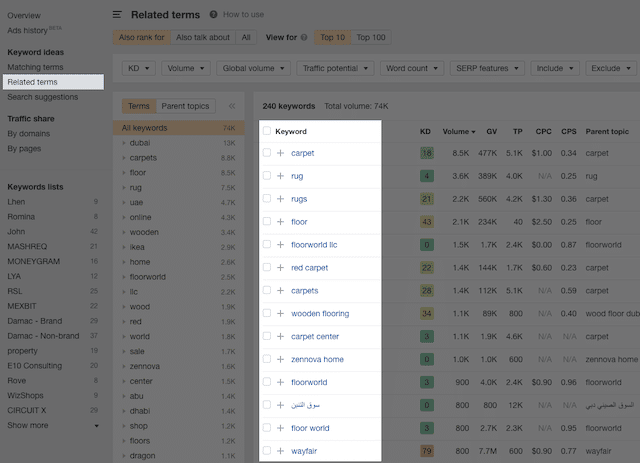Click the plus icon beside floorworld keyword
640x463 pixels.
(x=280, y=382)
